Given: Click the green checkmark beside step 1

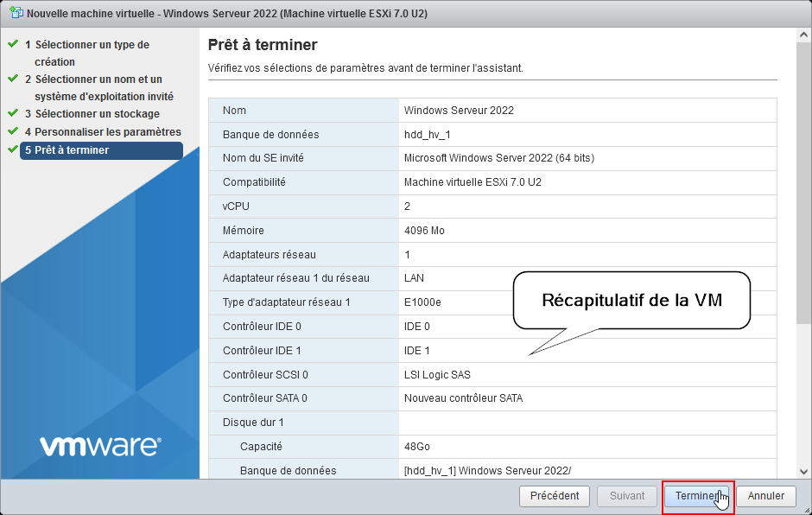Looking at the screenshot, I should pos(13,44).
